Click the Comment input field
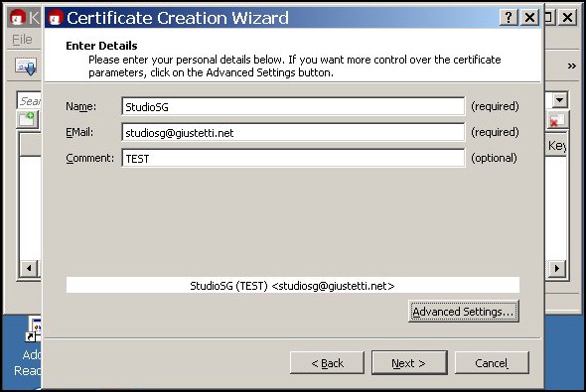586x392 pixels. [x=293, y=158]
